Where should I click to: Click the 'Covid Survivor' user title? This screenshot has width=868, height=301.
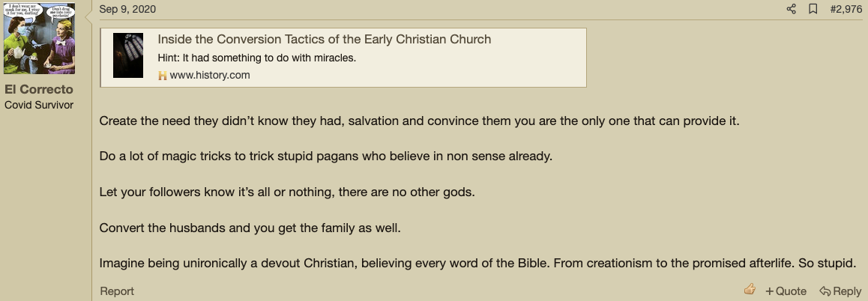[x=39, y=105]
